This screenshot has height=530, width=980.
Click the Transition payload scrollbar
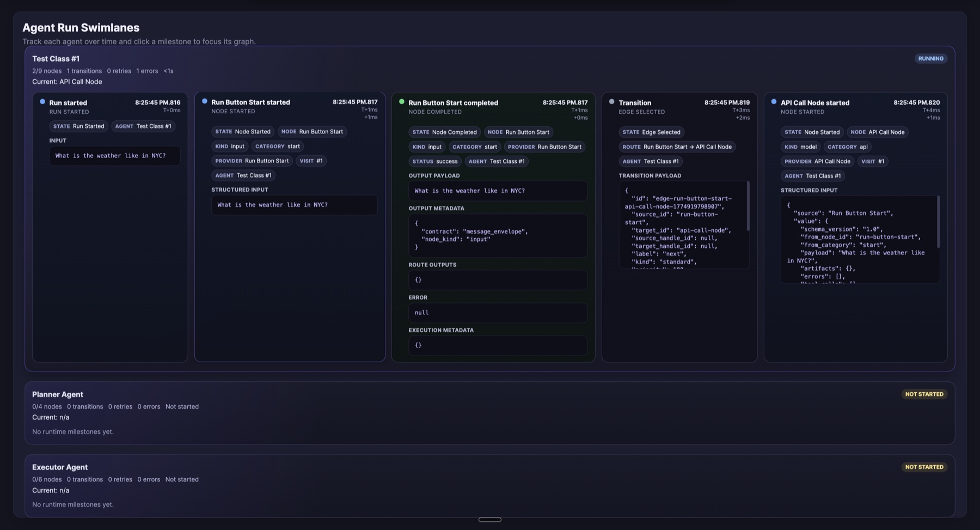pyautogui.click(x=748, y=206)
